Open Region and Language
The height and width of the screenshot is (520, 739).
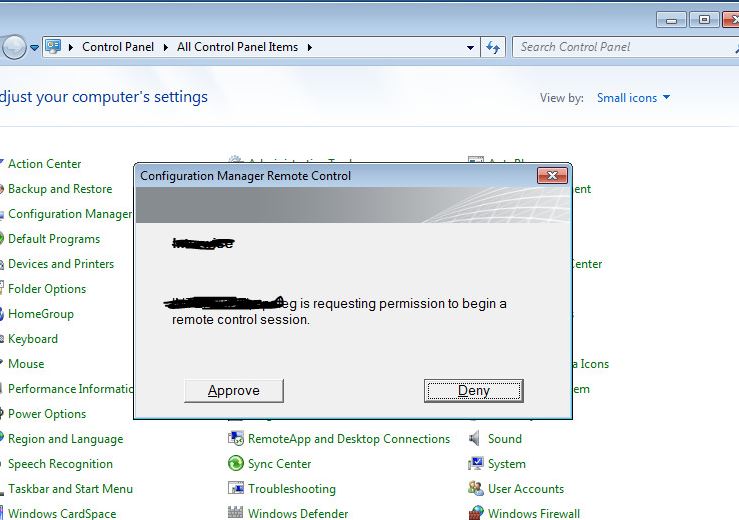coord(66,438)
